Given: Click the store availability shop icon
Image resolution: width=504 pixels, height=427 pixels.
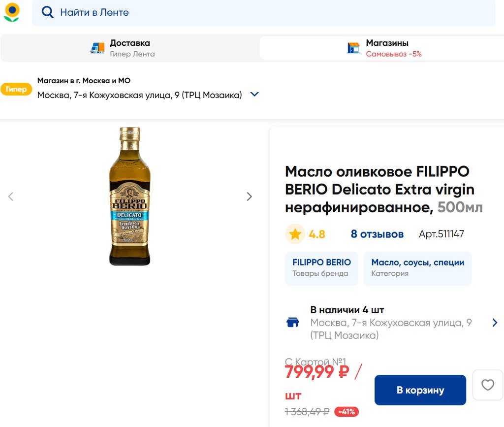Looking at the screenshot, I should click(x=293, y=323).
